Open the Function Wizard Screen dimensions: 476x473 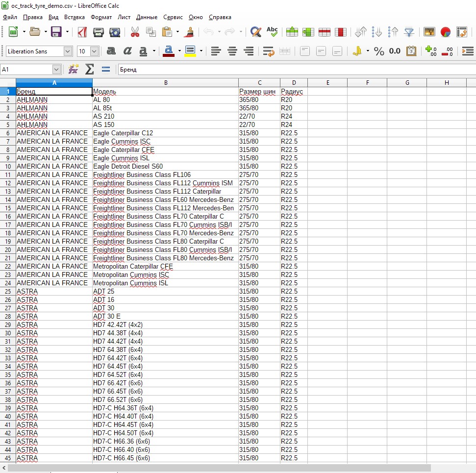tap(73, 70)
